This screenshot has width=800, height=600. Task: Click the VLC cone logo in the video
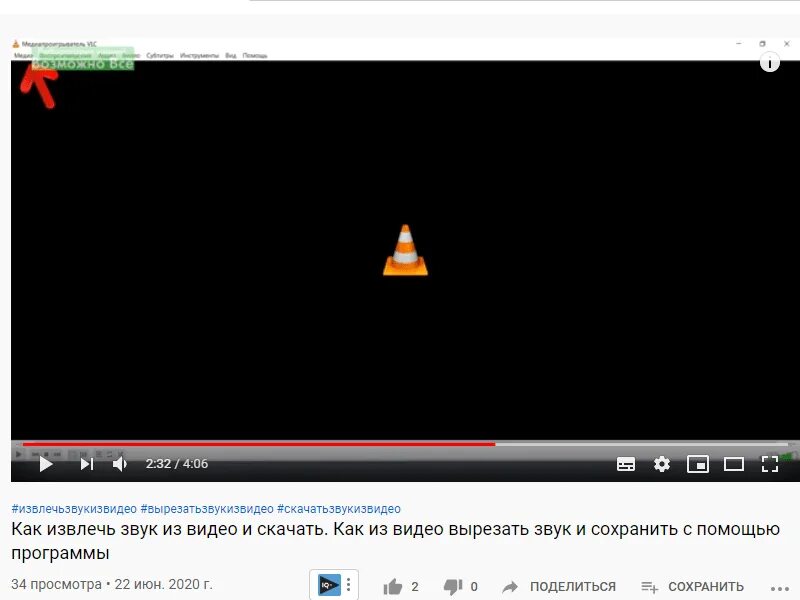point(406,250)
